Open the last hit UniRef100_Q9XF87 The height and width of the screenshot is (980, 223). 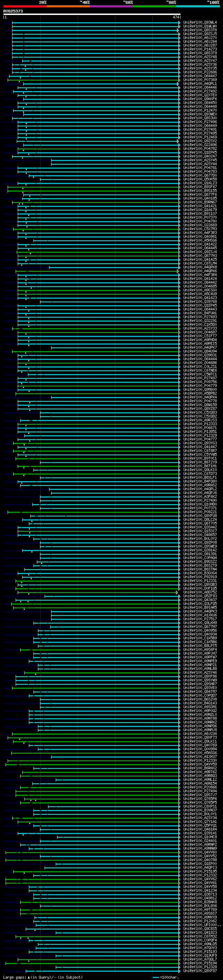[200, 971]
